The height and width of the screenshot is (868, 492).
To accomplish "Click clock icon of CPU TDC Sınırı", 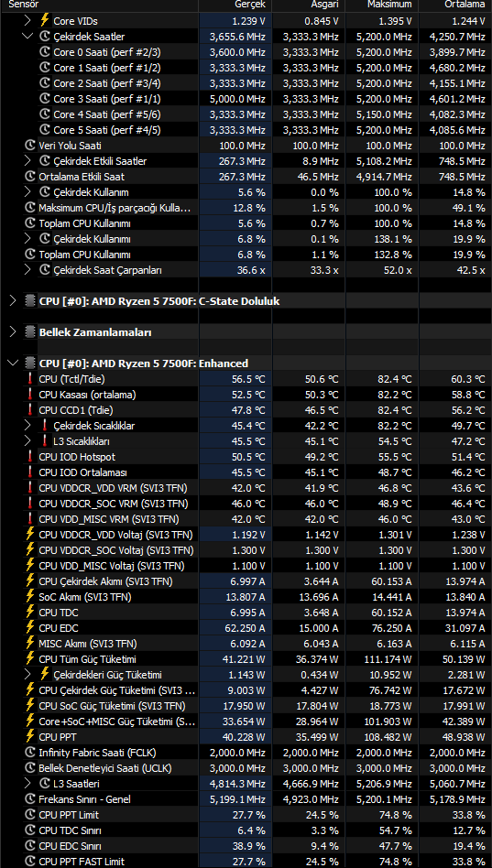I will click(30, 830).
